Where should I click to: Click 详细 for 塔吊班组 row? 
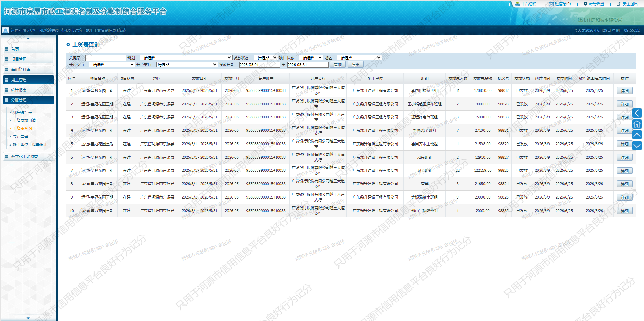click(x=625, y=157)
